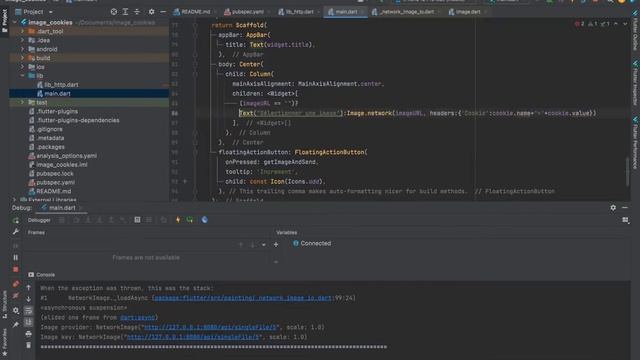Click wrench icon in debug sidebar

click(16, 232)
